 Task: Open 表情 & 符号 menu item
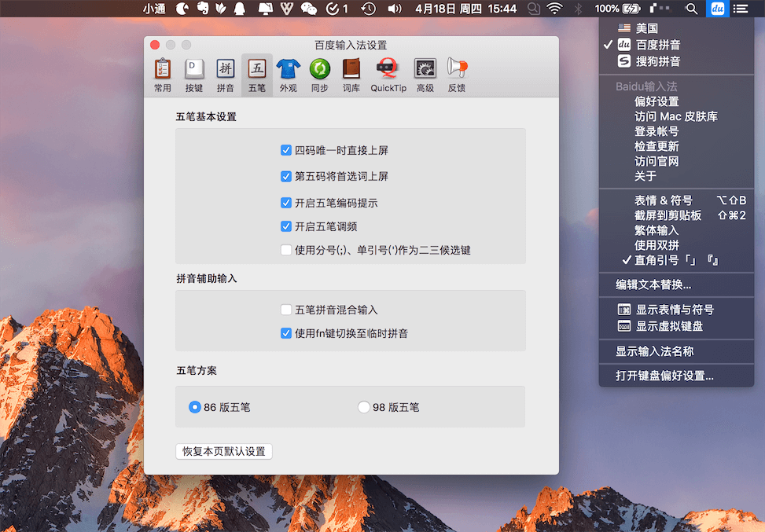point(676,200)
